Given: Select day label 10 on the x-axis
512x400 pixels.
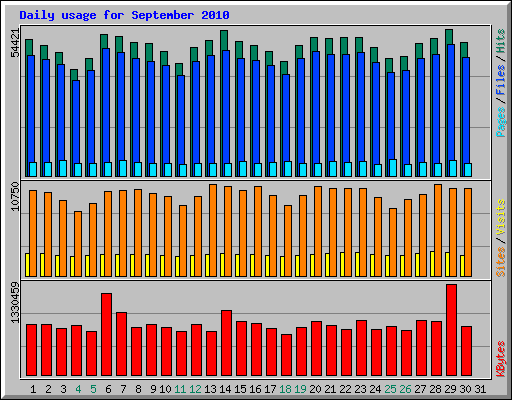Looking at the screenshot, I should click(165, 389).
